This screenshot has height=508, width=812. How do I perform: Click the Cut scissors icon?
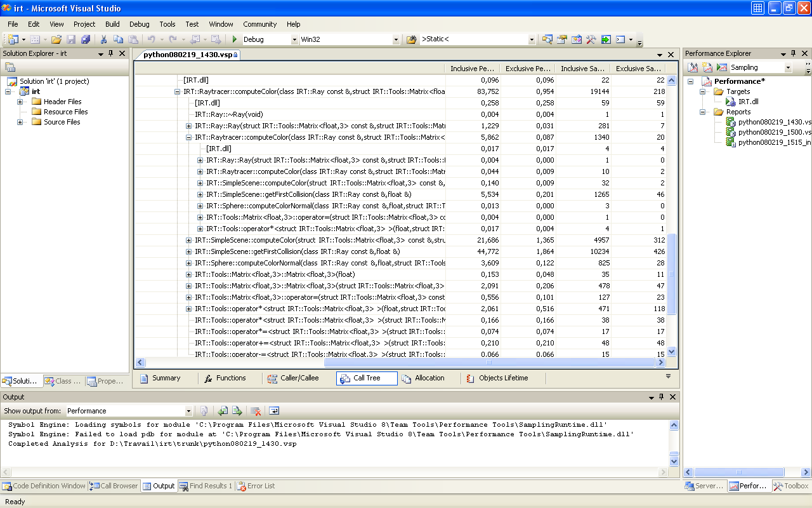(x=103, y=39)
